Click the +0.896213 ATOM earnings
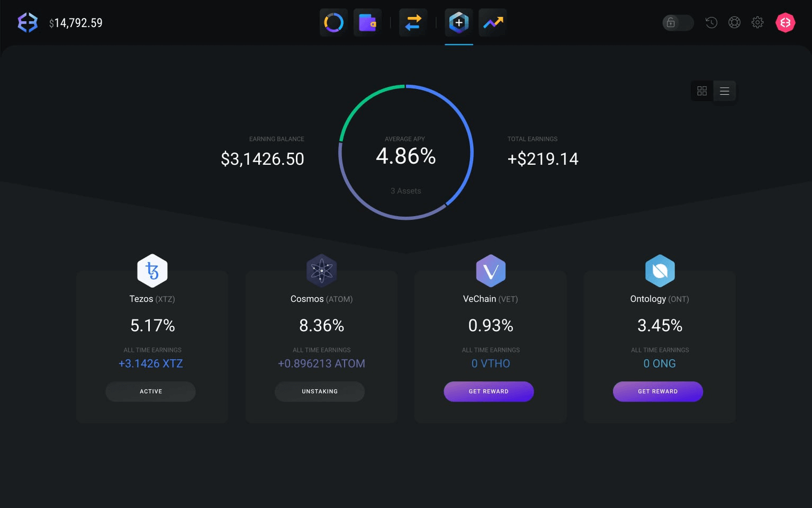 321,363
